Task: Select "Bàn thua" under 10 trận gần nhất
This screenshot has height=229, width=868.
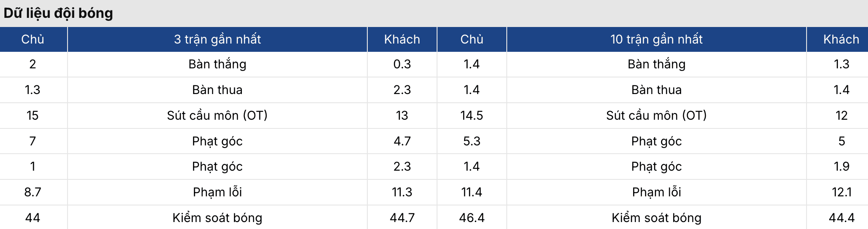Action: click(656, 90)
